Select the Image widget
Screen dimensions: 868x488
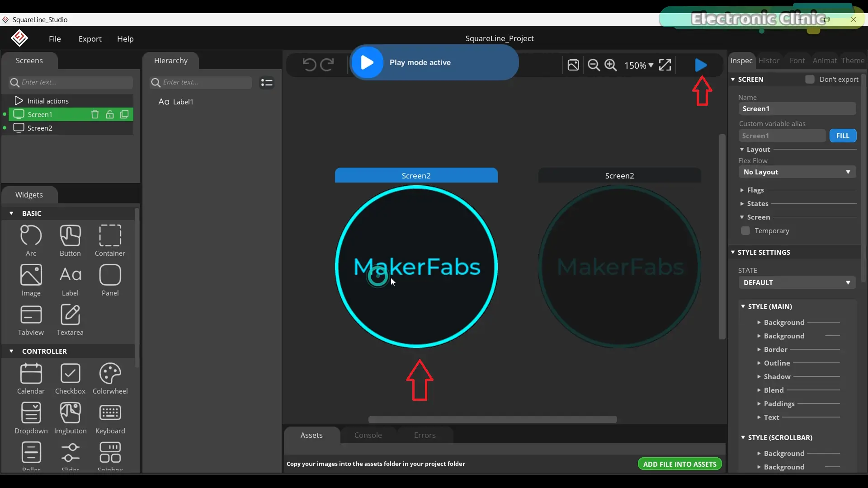click(31, 281)
